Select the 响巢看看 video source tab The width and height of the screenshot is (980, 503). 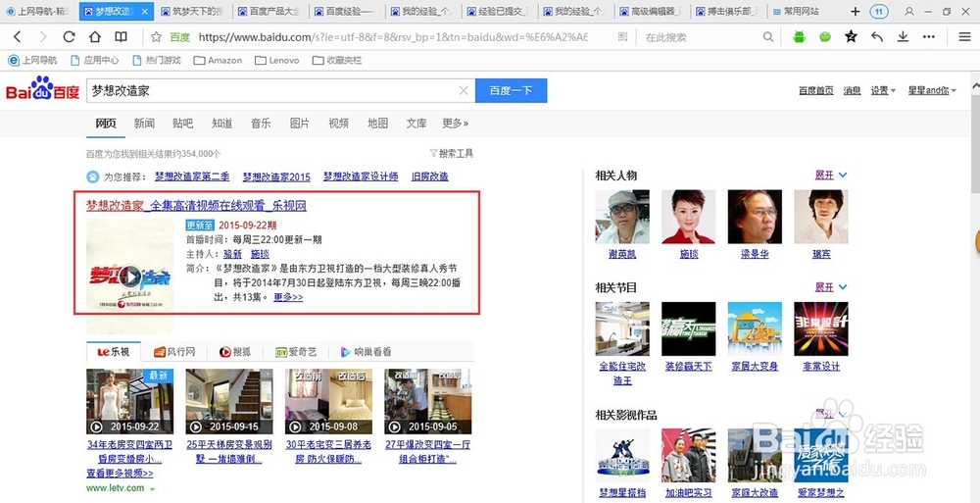click(x=366, y=352)
